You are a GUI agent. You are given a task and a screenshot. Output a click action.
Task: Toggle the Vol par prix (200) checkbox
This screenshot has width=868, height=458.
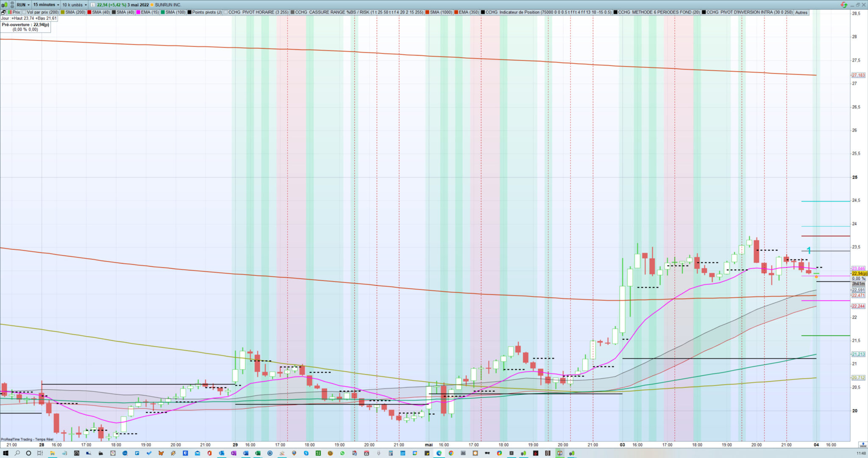24,12
